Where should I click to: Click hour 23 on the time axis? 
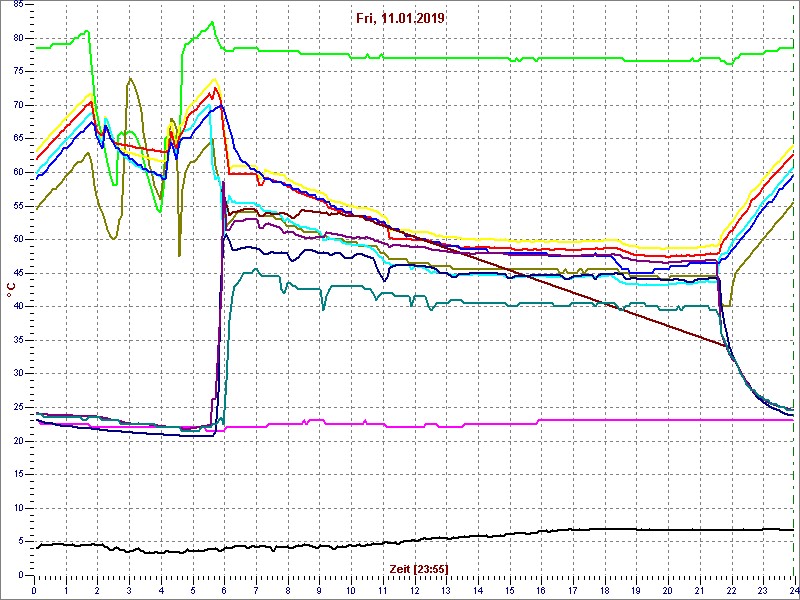coord(763,589)
